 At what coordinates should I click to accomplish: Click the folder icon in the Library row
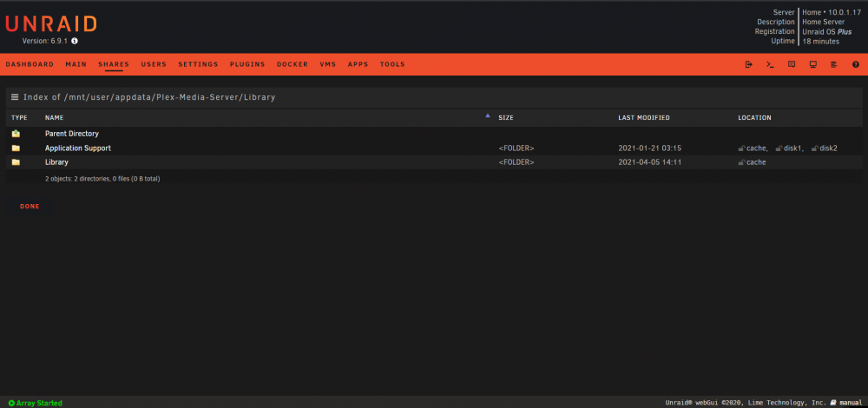(16, 162)
